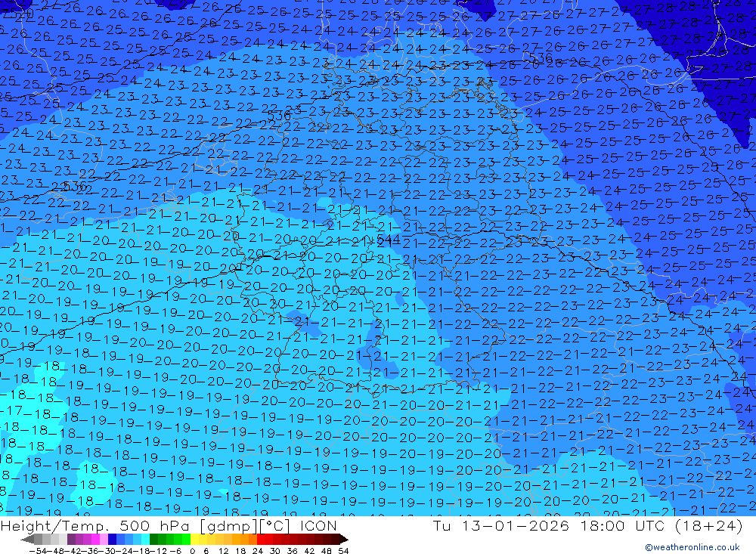756x554 pixels.
Task: Pick the red swatch above the 24 label
Action: pyautogui.click(x=262, y=539)
